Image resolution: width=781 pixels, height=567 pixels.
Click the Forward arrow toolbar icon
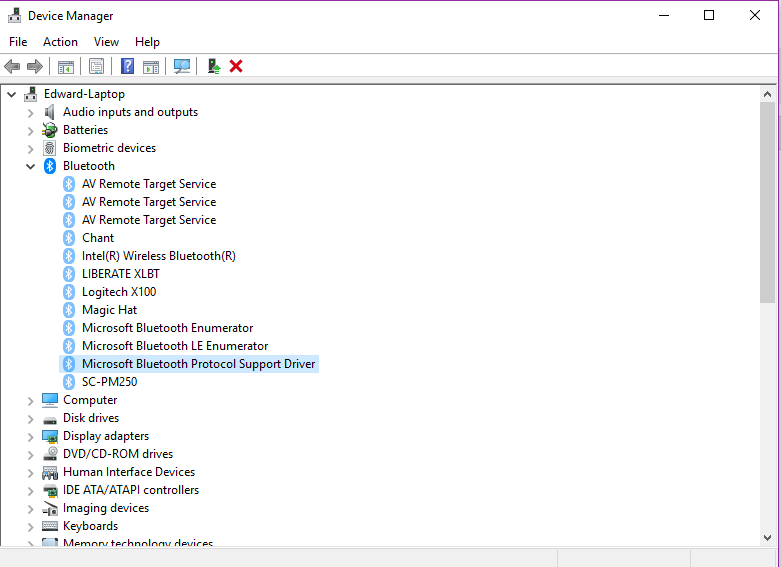click(x=35, y=66)
